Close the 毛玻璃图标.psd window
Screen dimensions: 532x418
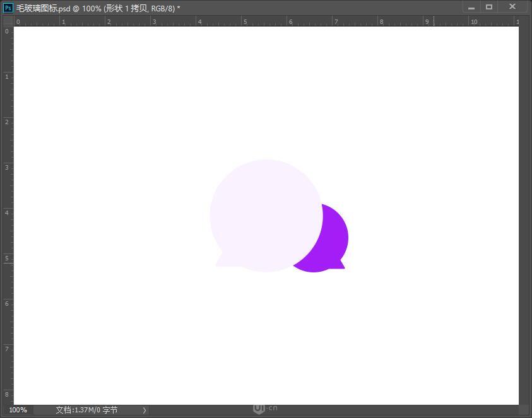coord(512,7)
